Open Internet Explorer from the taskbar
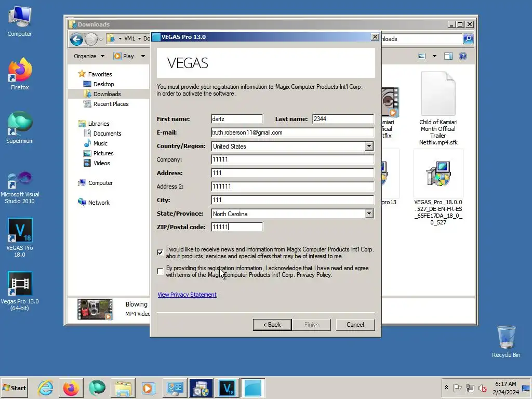Viewport: 532px width, 399px height. point(46,388)
